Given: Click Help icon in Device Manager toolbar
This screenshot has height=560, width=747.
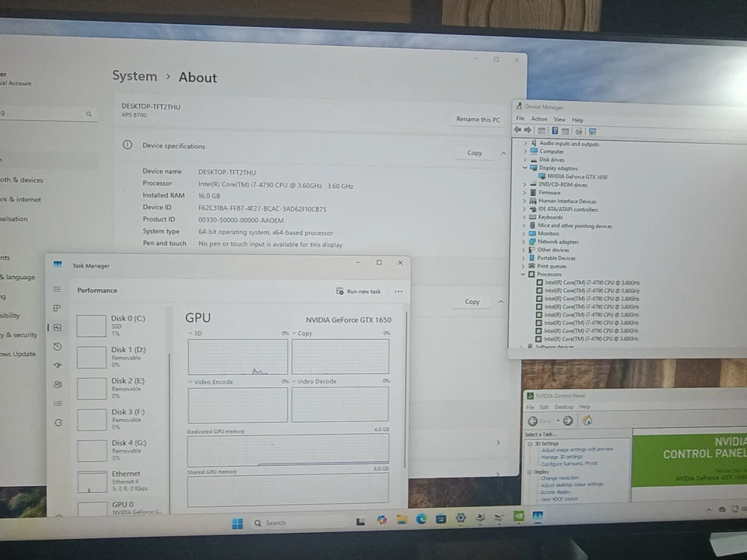Looking at the screenshot, I should [555, 131].
